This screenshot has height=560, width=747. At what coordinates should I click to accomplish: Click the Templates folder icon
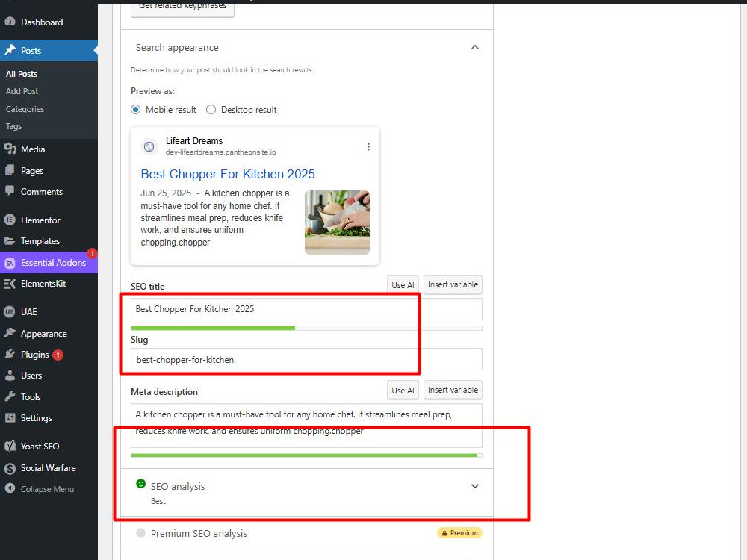pos(10,241)
